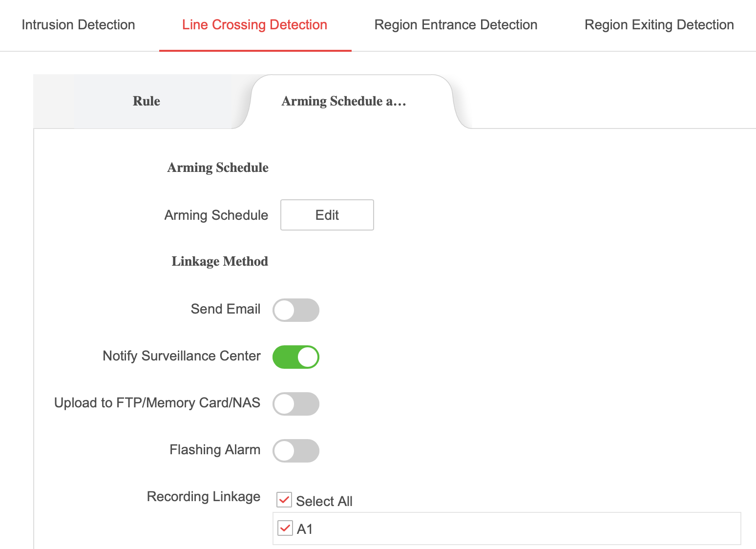Click the Notify Surveillance Center label
Viewport: 756px width, 549px height.
(181, 356)
